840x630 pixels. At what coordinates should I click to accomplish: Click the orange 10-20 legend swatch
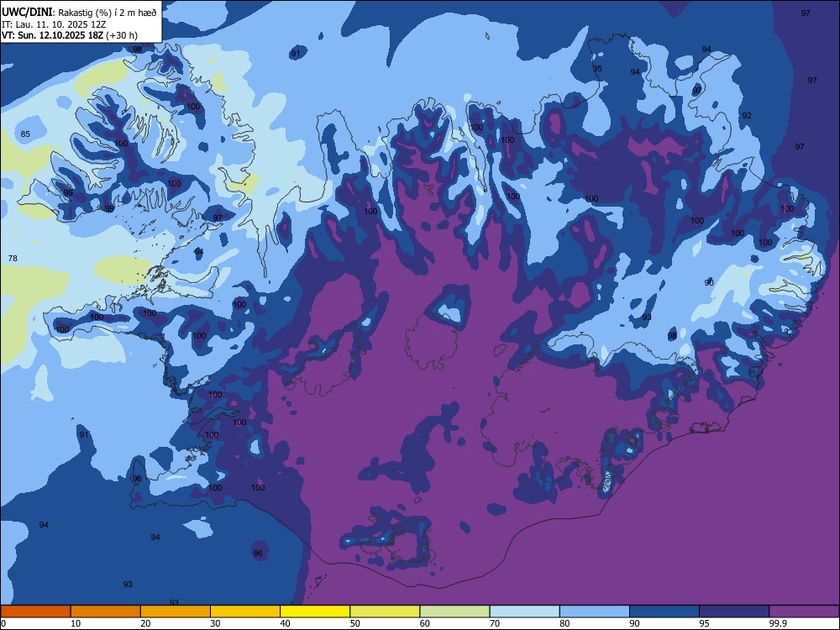[x=106, y=612]
